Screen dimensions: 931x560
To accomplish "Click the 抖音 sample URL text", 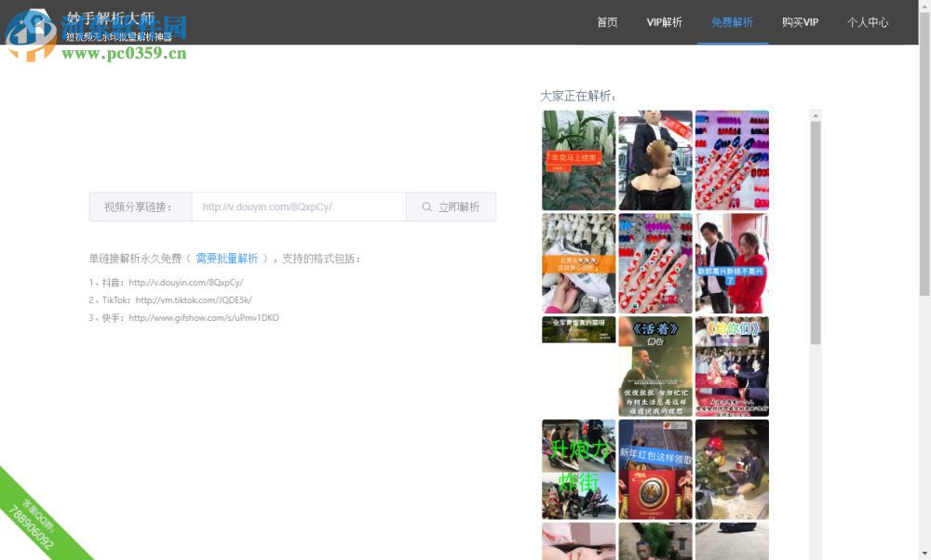I will (x=186, y=283).
